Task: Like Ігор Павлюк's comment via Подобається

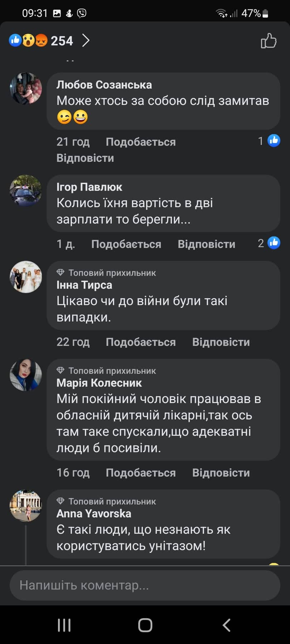Action: [126, 244]
